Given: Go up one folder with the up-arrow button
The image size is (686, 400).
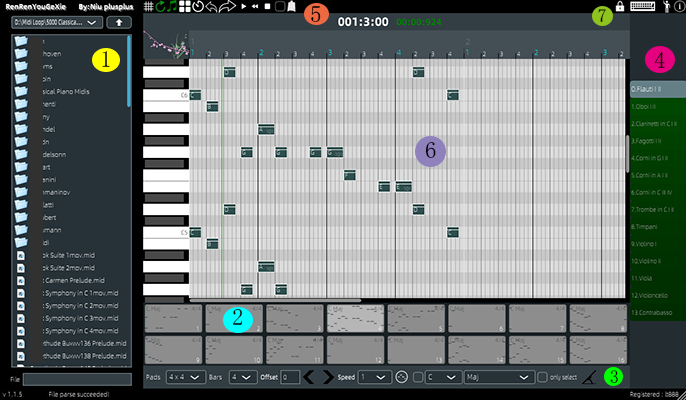Looking at the screenshot, I should tap(119, 21).
